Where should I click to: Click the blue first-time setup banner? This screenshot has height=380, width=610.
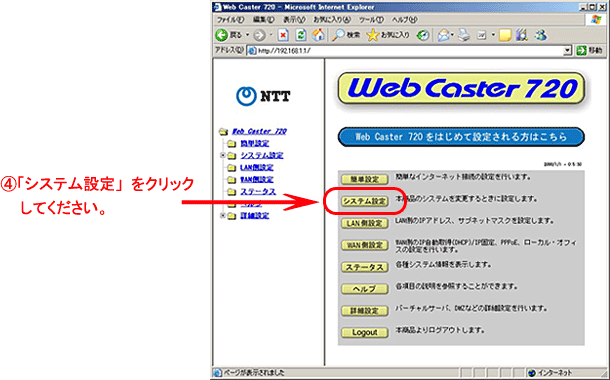461,137
